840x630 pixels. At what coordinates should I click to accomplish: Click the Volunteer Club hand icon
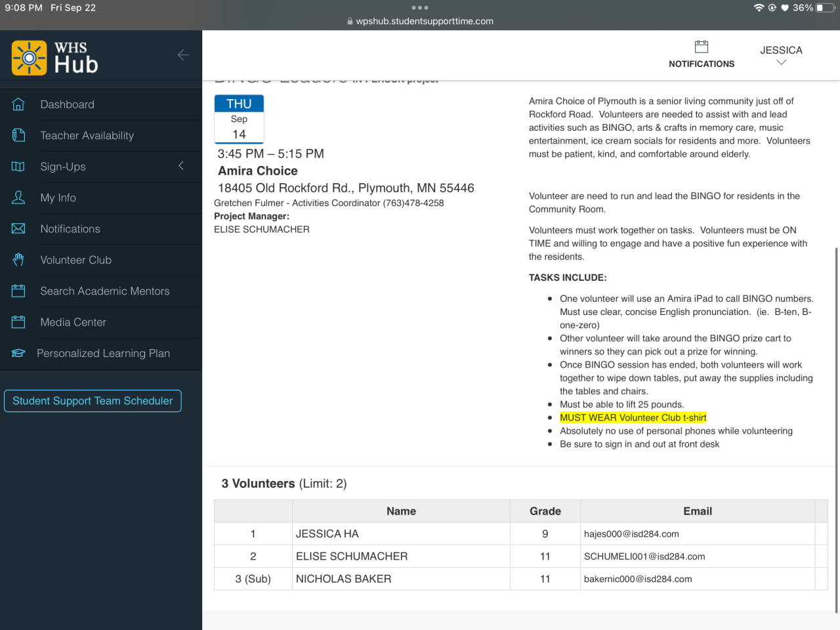pyautogui.click(x=18, y=260)
